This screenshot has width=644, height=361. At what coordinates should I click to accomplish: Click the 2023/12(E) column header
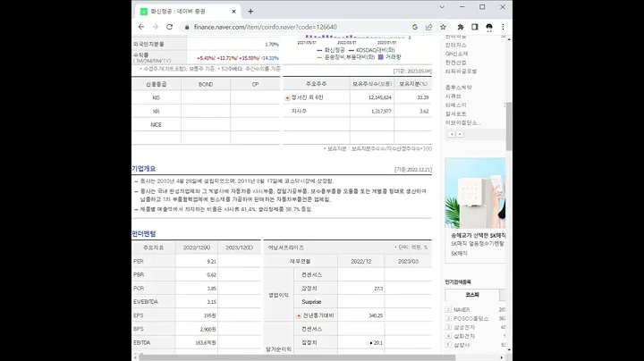240,248
